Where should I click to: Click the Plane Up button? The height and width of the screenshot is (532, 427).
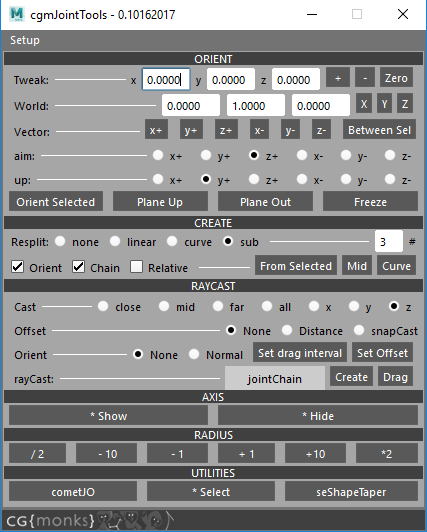pyautogui.click(x=160, y=202)
